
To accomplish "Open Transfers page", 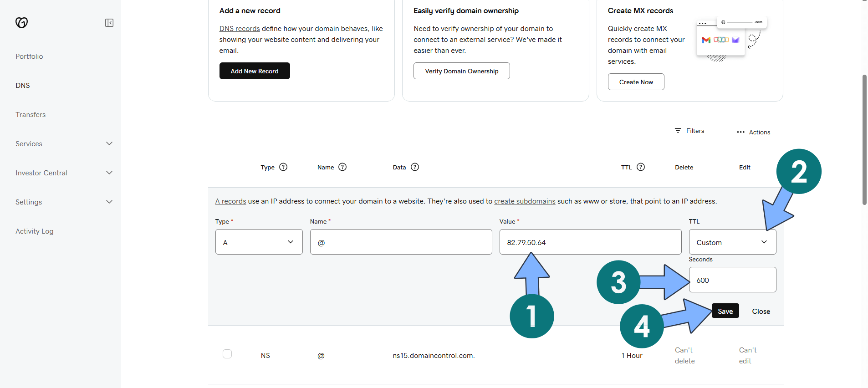I will [x=31, y=115].
